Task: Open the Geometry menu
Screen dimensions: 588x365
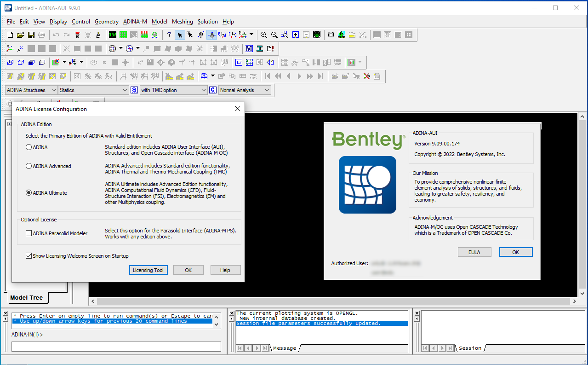Action: [x=106, y=22]
